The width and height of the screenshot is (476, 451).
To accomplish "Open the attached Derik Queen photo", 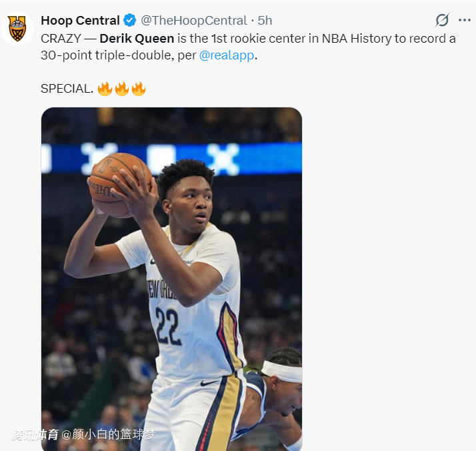I will click(x=171, y=279).
